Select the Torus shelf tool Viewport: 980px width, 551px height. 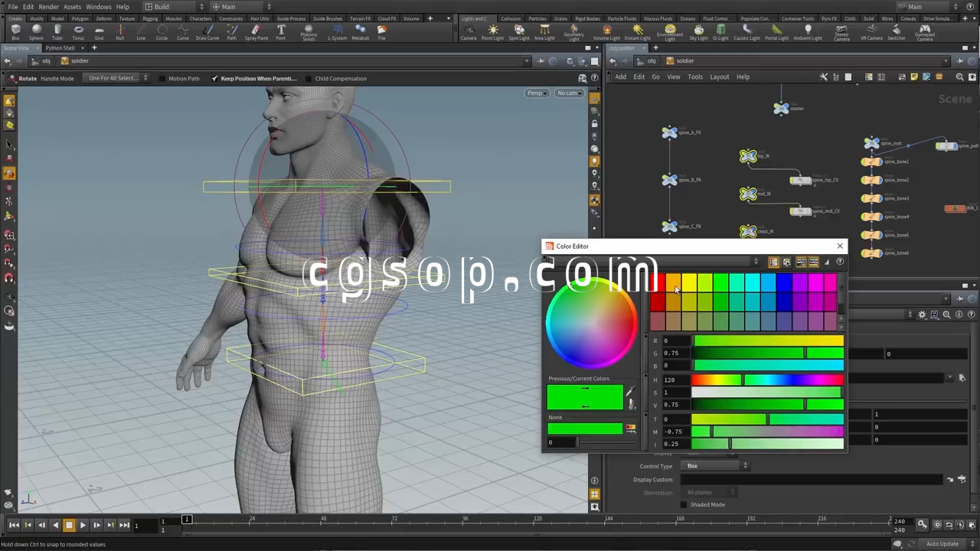(78, 32)
